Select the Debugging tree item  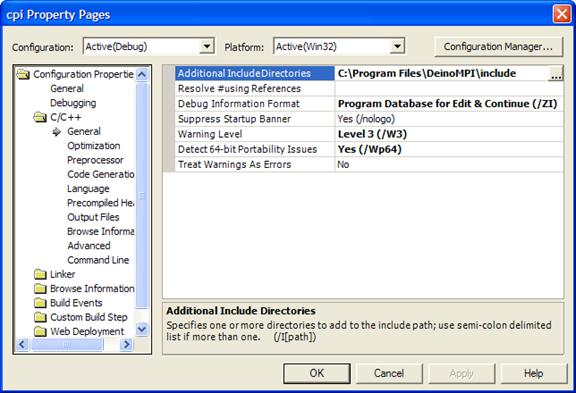pyautogui.click(x=73, y=103)
